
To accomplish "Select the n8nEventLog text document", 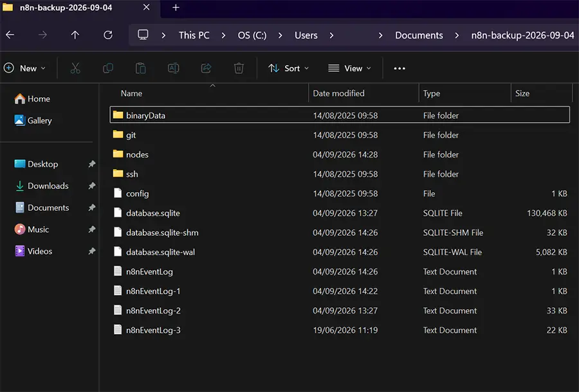I will (x=340, y=272).
